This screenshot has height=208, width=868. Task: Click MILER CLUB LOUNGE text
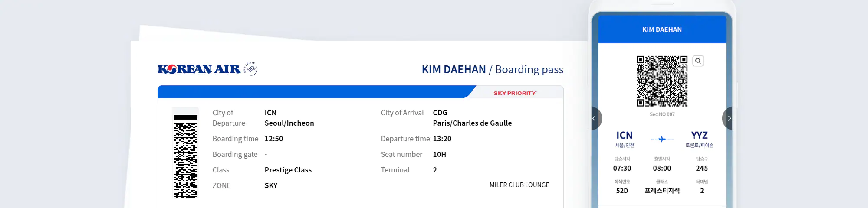click(519, 185)
